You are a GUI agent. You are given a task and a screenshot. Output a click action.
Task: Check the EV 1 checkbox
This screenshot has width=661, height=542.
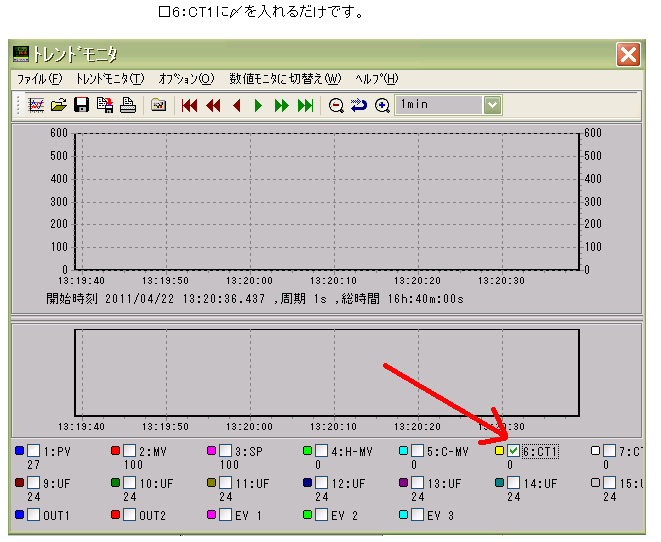(x=226, y=515)
